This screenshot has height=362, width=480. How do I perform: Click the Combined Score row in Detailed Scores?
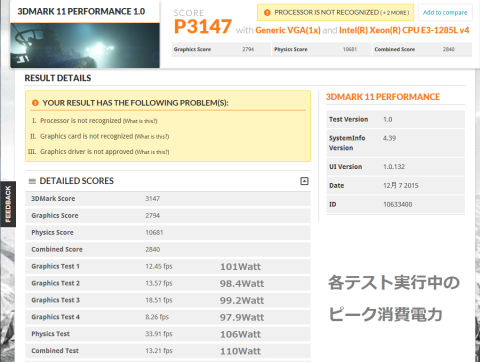click(x=168, y=250)
